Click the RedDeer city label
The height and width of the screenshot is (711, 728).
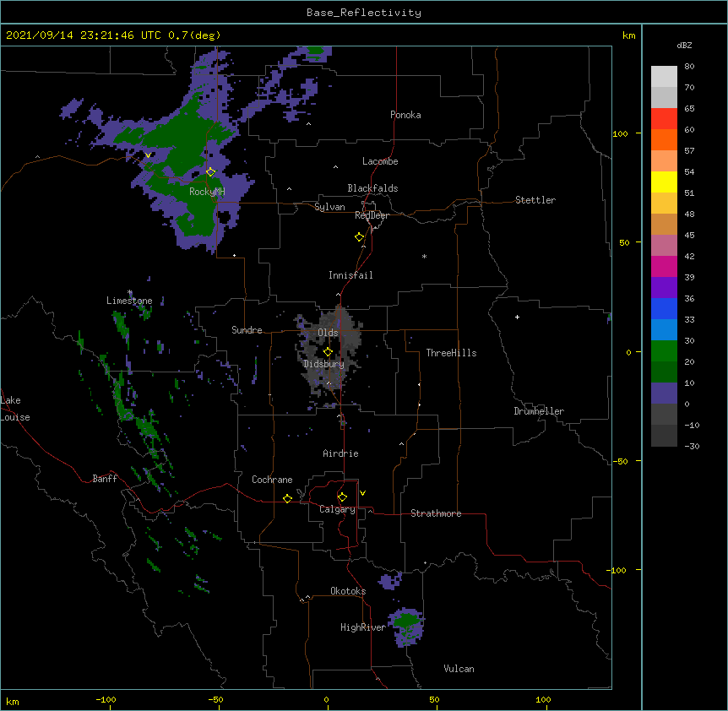point(372,215)
